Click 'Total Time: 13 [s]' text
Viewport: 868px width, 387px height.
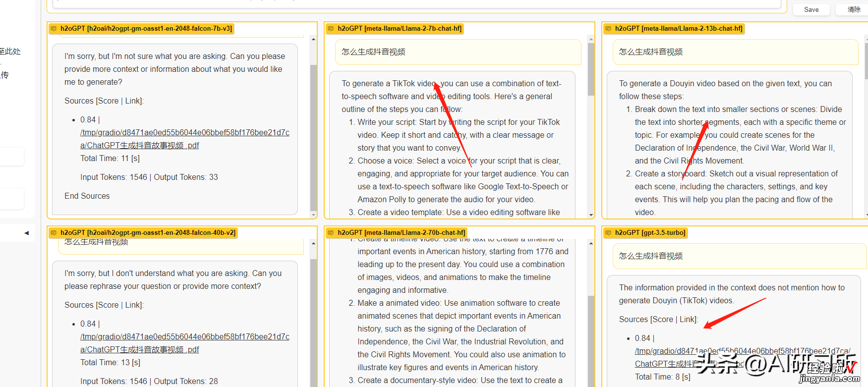(x=110, y=363)
